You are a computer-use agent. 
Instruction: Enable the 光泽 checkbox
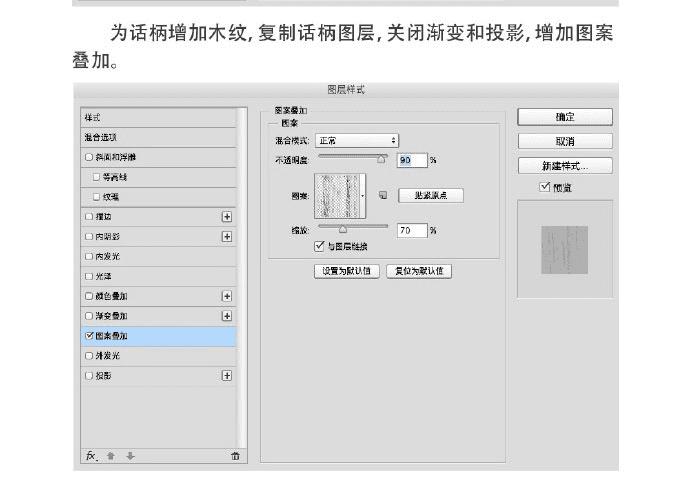coord(89,276)
